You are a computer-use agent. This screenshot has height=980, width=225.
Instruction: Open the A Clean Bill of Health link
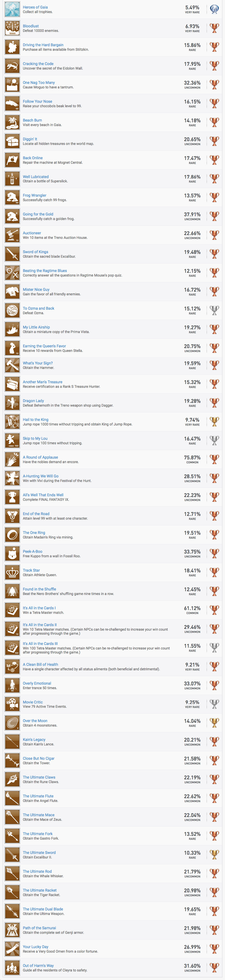coord(40,665)
